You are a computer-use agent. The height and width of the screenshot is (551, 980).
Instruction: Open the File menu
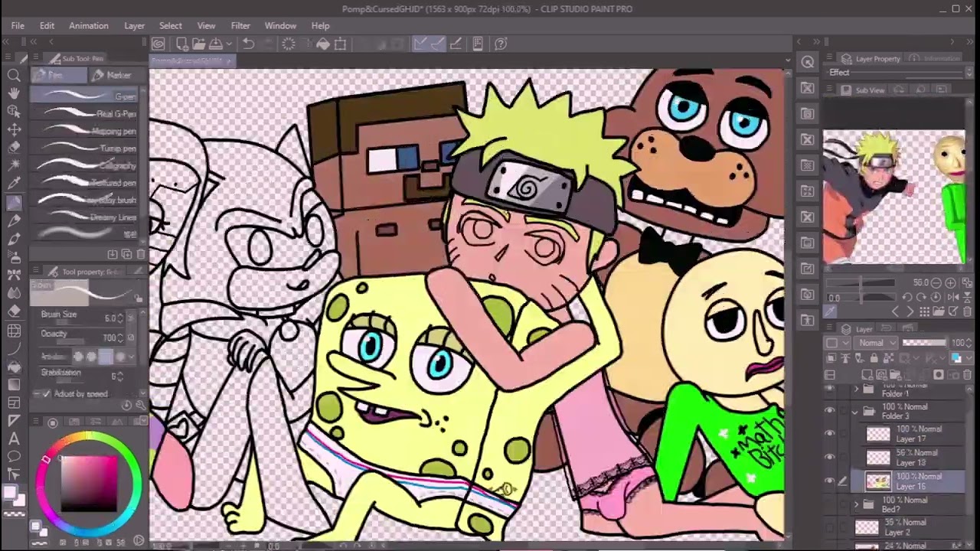click(18, 25)
